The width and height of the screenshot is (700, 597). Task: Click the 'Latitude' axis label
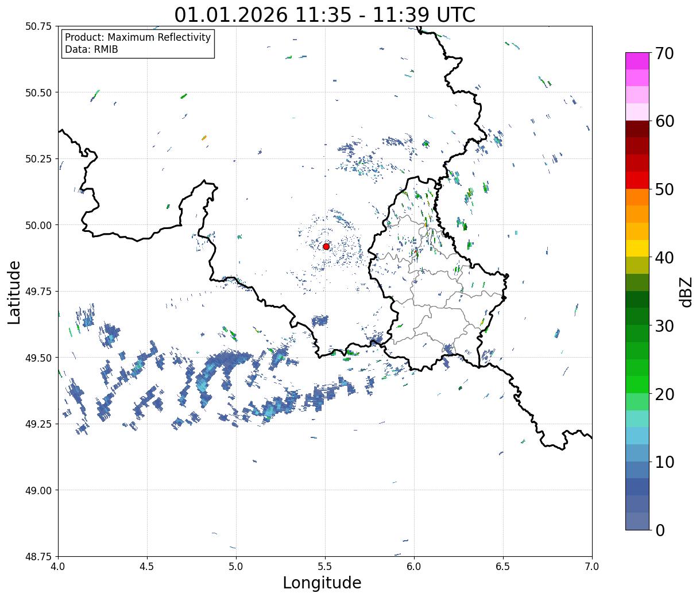tap(14, 292)
